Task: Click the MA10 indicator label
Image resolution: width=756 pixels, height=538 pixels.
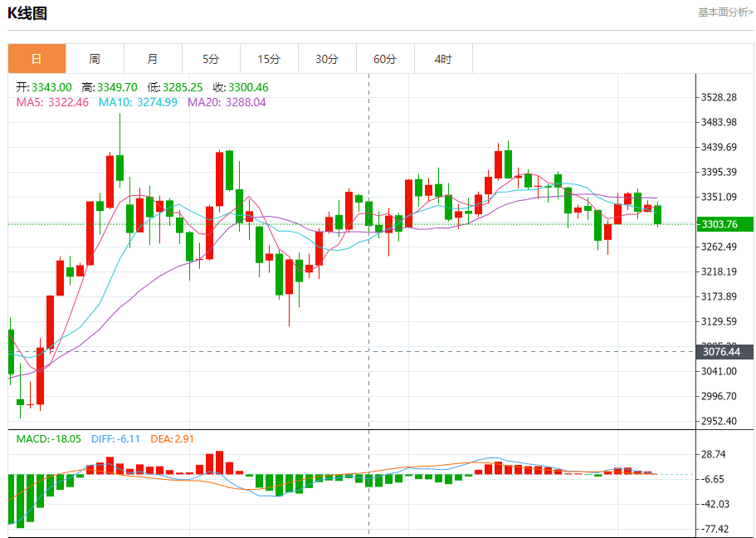Action: click(x=138, y=102)
